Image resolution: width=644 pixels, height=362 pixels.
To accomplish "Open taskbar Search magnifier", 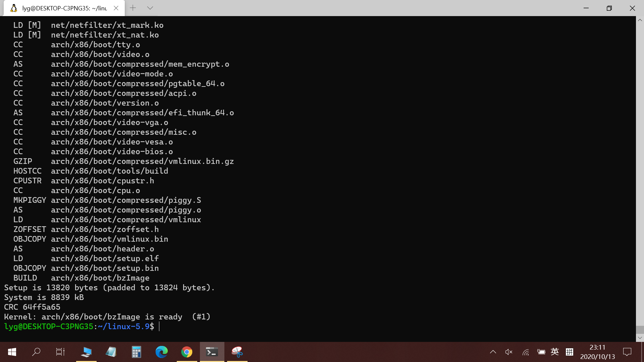I will click(x=36, y=352).
